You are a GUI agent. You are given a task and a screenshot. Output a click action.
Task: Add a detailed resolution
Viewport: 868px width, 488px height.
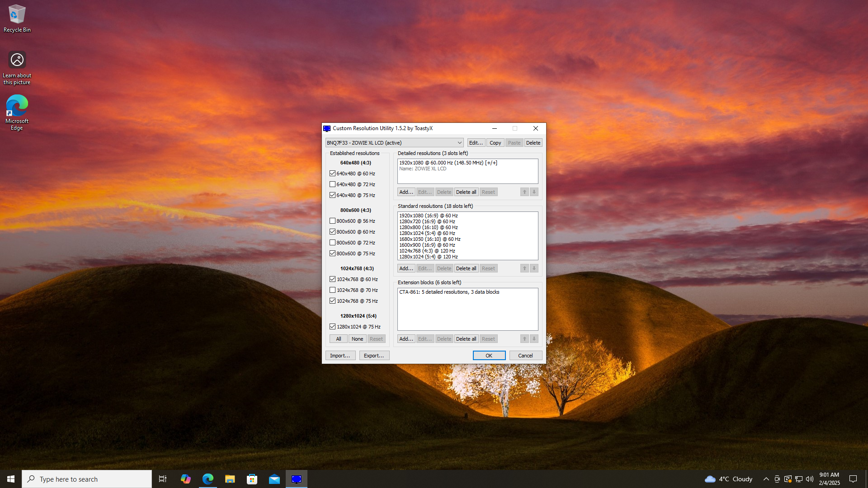coord(406,192)
